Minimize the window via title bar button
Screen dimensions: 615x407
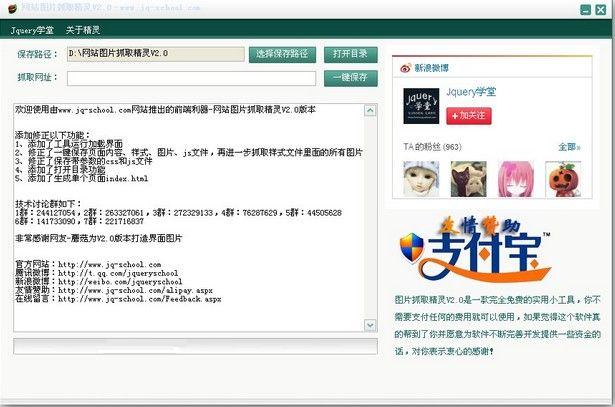pos(586,10)
